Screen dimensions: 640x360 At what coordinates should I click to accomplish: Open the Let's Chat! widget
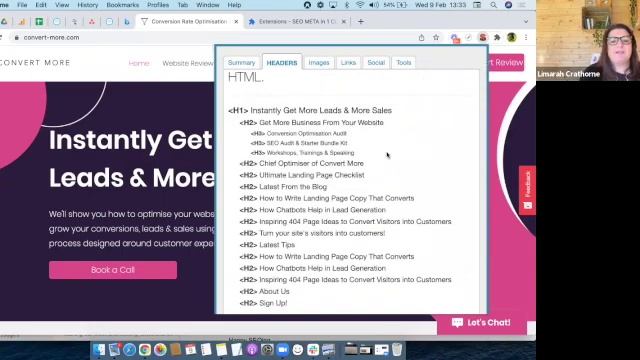click(x=481, y=322)
